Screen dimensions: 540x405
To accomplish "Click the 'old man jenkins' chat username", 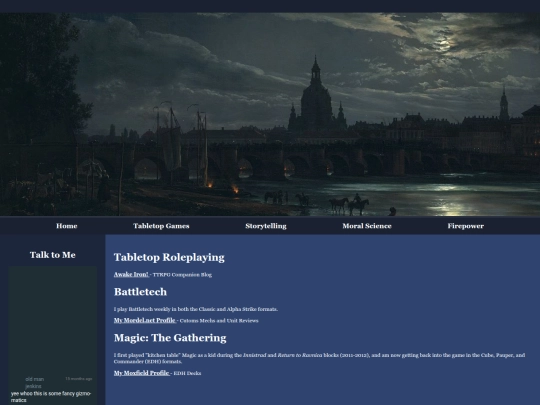I will (x=34, y=383).
